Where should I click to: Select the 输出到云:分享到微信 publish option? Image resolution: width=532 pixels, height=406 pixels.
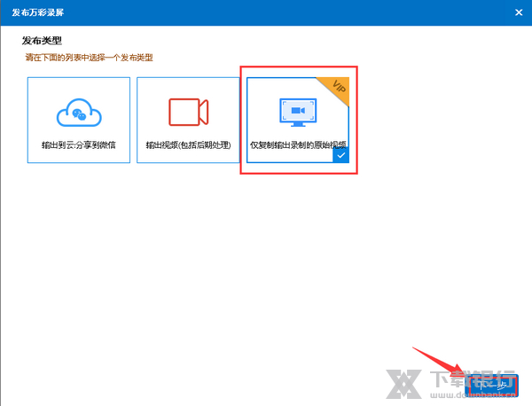point(79,120)
